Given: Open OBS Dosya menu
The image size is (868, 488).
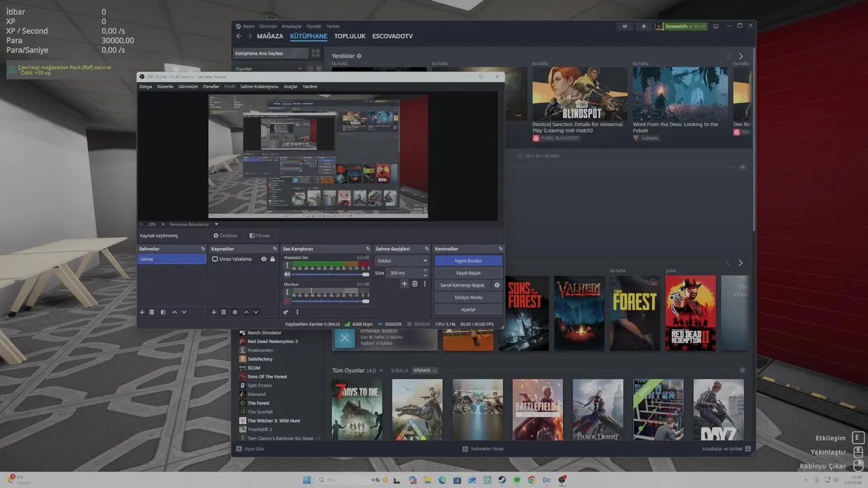Looking at the screenshot, I should [x=146, y=87].
